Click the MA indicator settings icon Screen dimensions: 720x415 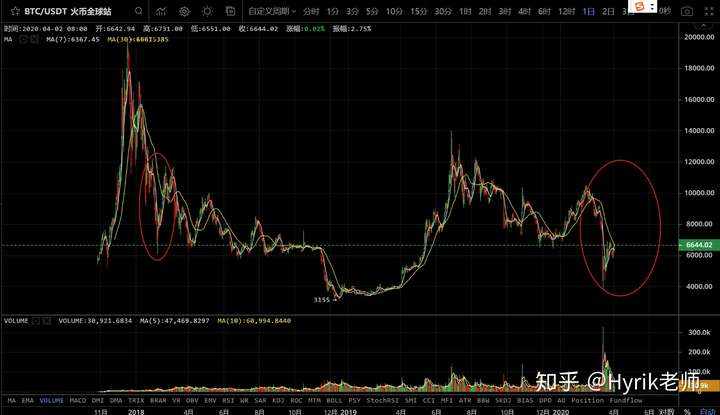(23, 39)
